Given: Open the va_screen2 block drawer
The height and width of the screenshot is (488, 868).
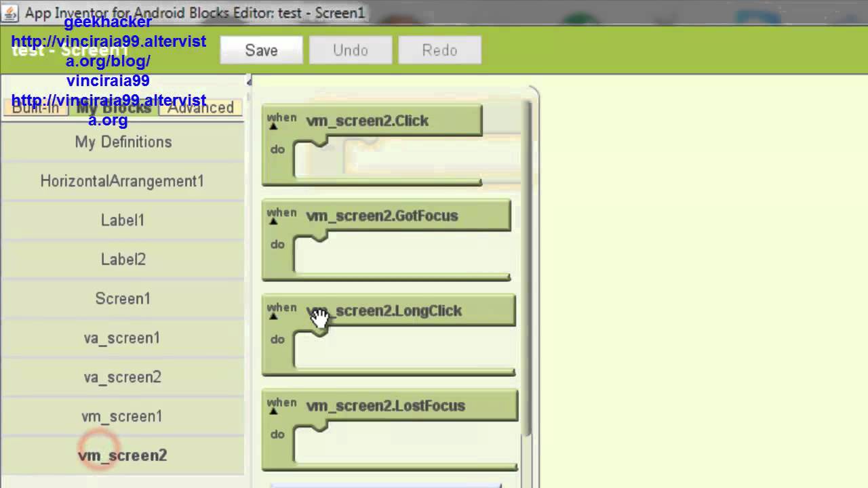Looking at the screenshot, I should click(x=123, y=378).
